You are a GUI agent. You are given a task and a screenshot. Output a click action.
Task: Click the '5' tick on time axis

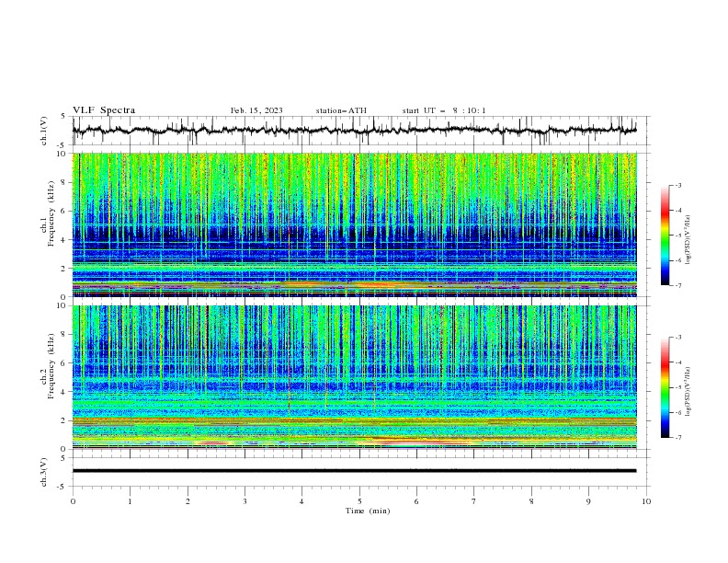359,501
